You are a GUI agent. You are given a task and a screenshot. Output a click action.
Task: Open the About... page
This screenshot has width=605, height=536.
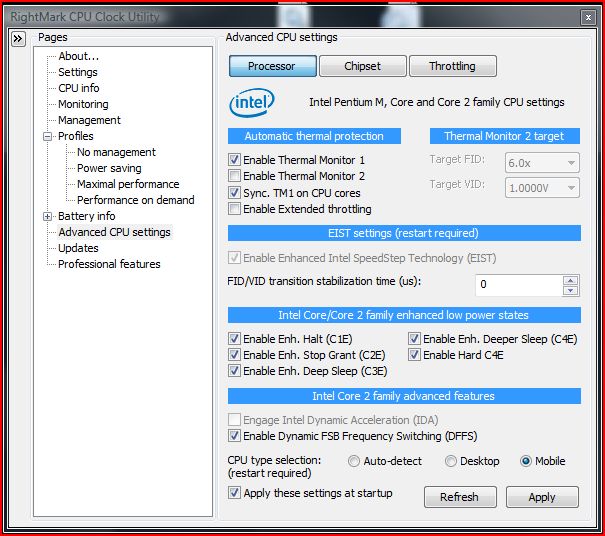(x=79, y=56)
